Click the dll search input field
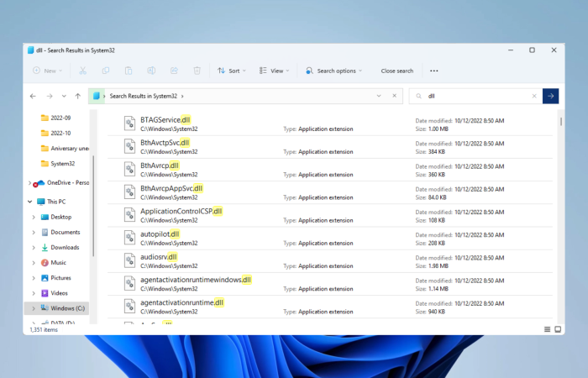588x378 pixels. pyautogui.click(x=476, y=96)
